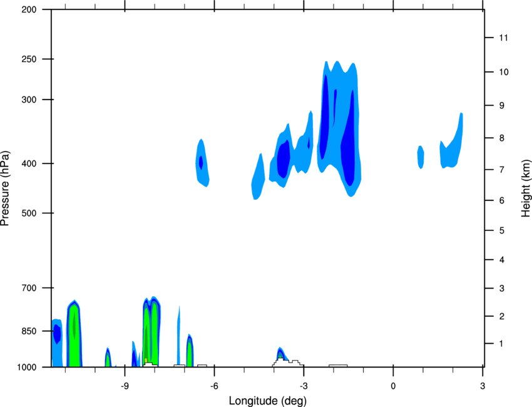Click the 'Longitude (deg)' axis title
Image resolution: width=532 pixels, height=407 pixels.
click(268, 401)
